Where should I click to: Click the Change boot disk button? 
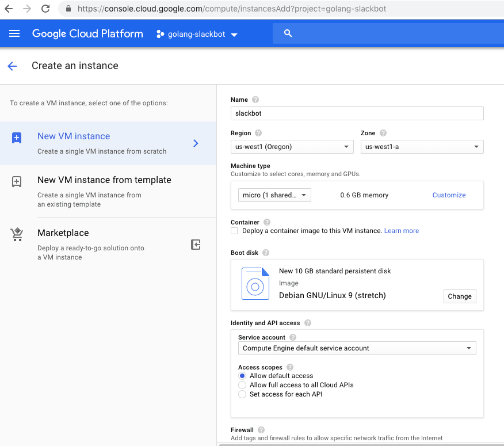click(x=460, y=296)
